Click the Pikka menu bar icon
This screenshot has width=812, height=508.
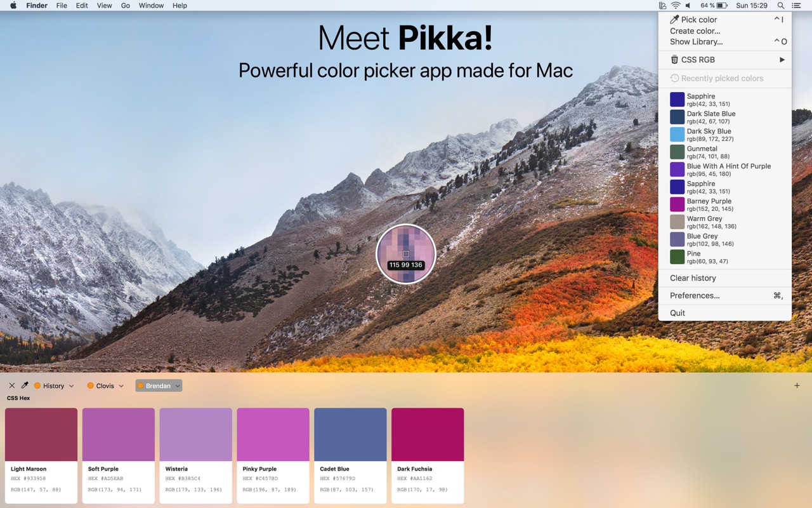[662, 5]
